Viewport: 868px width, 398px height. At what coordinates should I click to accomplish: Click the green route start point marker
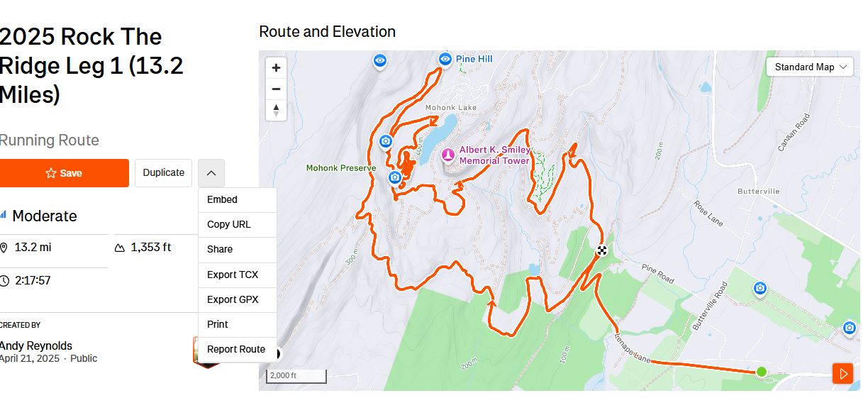[x=762, y=372]
